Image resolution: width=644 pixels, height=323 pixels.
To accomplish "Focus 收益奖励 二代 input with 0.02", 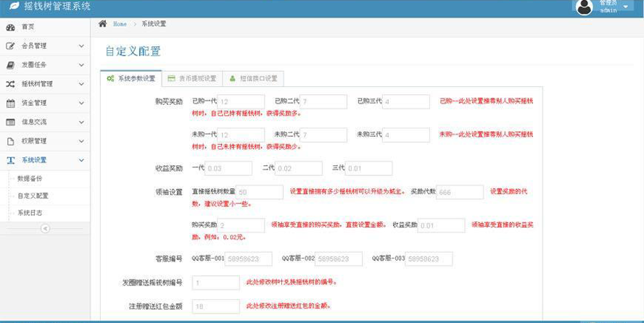I will (x=299, y=169).
